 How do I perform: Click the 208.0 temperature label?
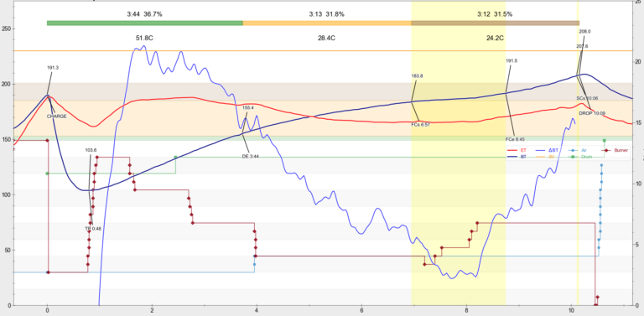pyautogui.click(x=584, y=32)
